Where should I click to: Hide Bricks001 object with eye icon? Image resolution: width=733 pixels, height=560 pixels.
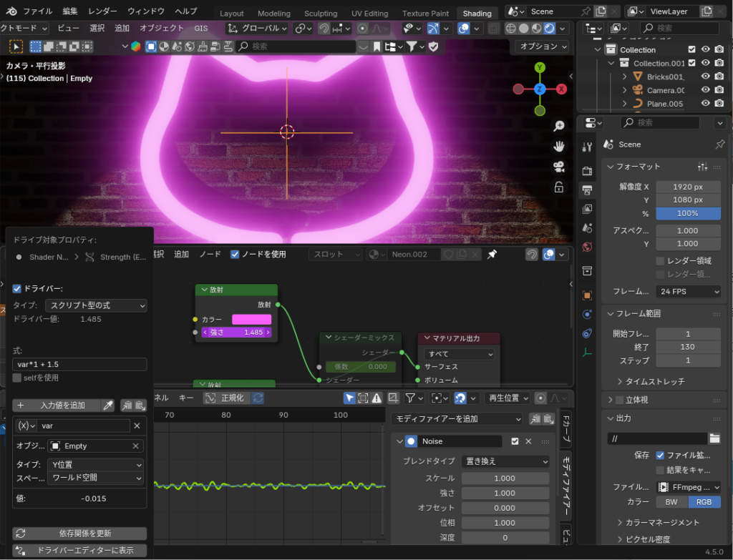click(x=705, y=77)
